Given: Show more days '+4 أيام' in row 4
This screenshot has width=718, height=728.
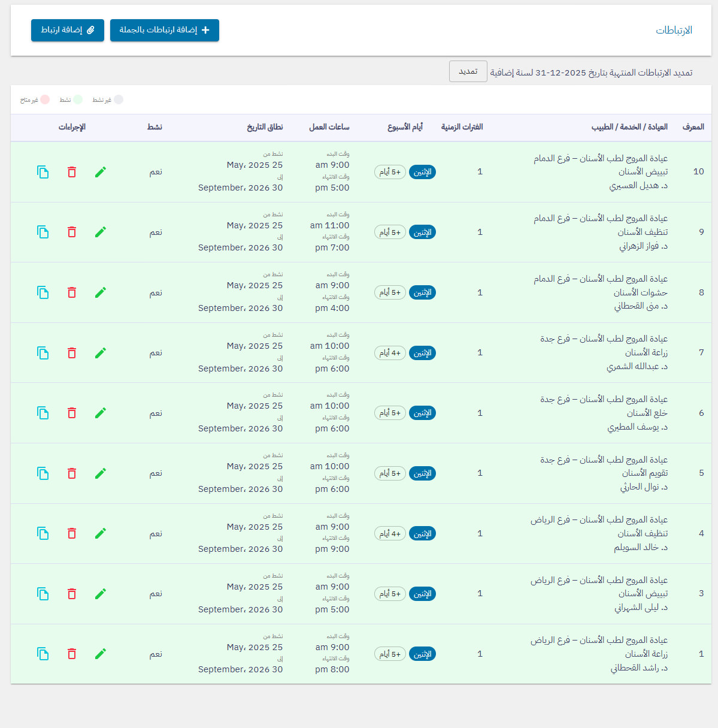Looking at the screenshot, I should click(390, 533).
